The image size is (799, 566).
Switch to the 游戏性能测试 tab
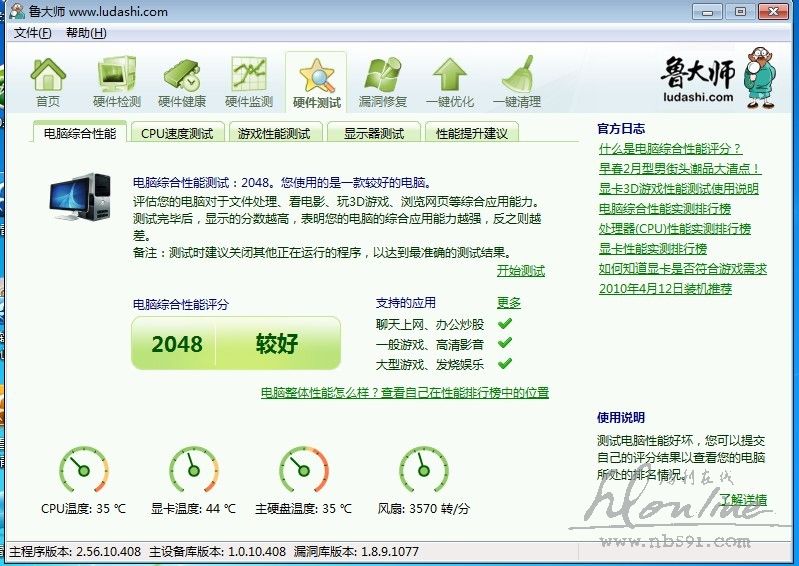point(274,133)
